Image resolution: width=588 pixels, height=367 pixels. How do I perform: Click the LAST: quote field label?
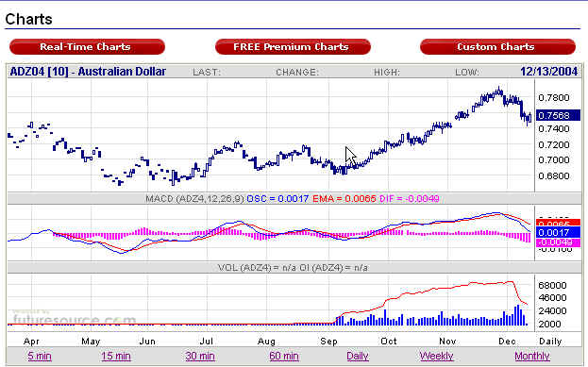207,72
